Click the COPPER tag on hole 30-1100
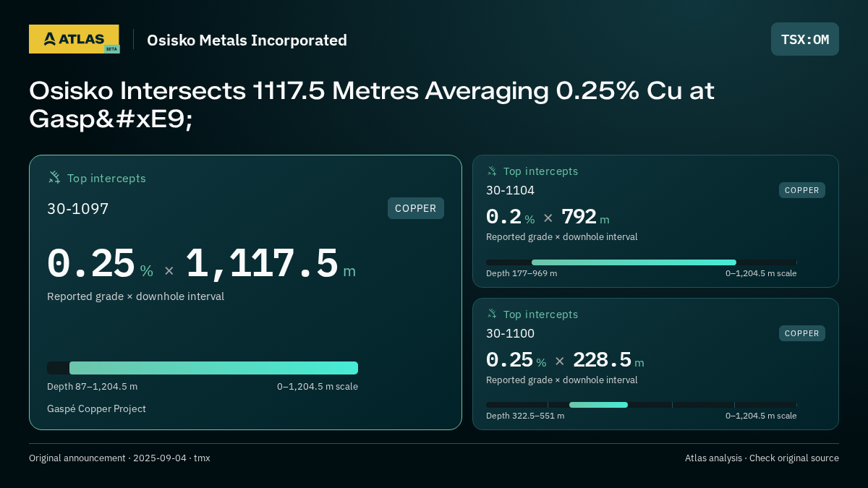Viewport: 868px width, 488px height. point(802,333)
